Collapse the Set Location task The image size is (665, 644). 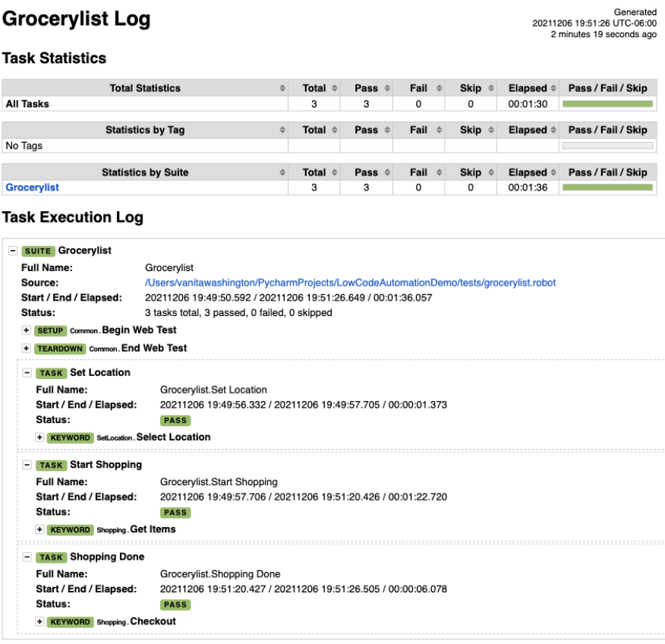(27, 372)
